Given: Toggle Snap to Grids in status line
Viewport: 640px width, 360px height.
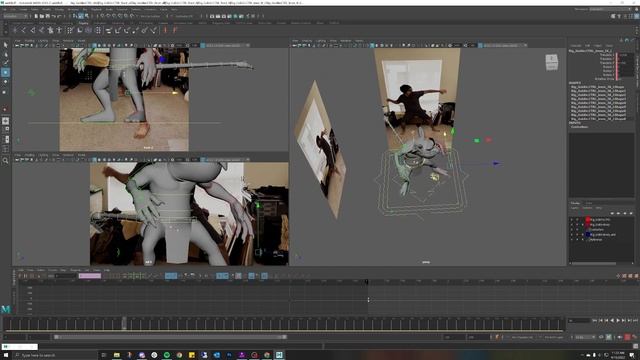Looking at the screenshot, I should pos(102,16).
